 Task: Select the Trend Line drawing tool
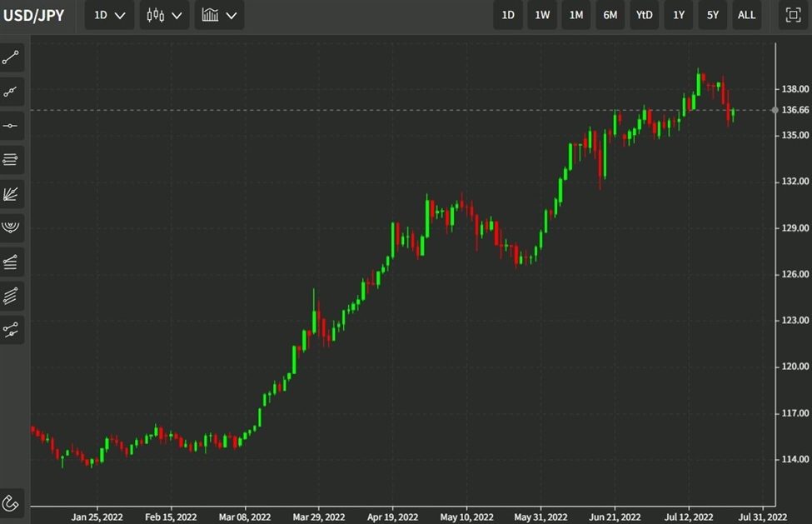[12, 57]
